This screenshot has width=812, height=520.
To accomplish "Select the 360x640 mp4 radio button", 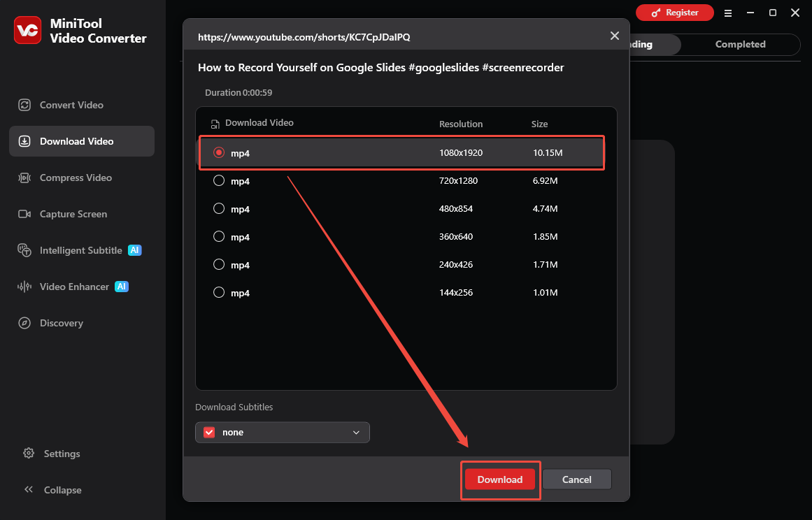I will 219,236.
